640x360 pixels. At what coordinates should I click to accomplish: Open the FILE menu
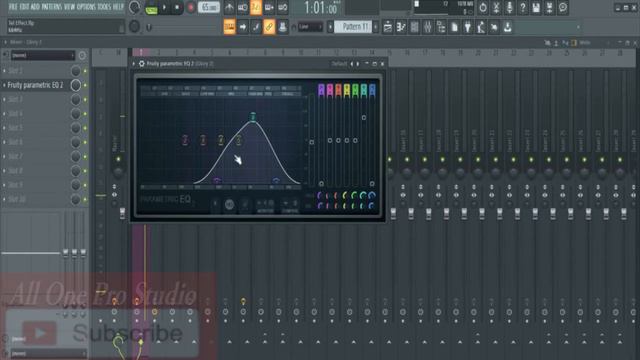13,7
